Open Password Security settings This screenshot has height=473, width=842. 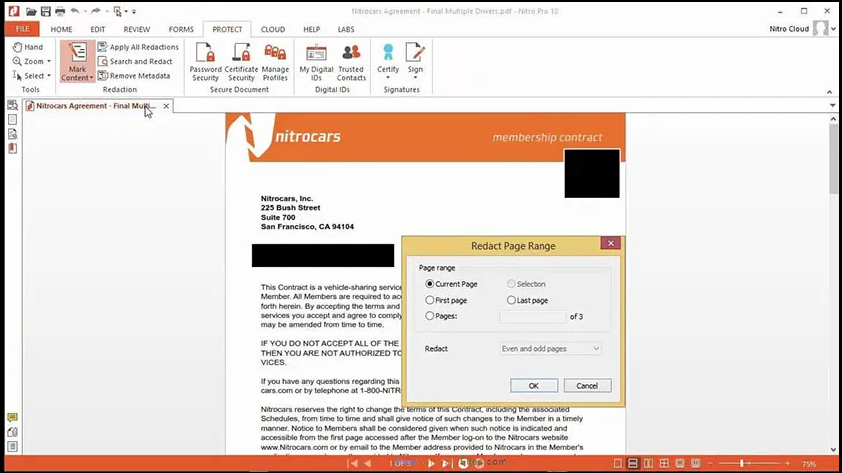[x=205, y=61]
